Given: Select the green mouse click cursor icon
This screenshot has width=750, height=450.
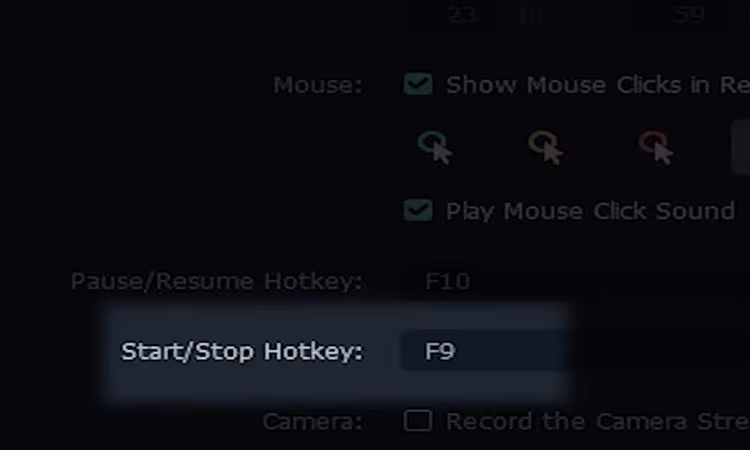Looking at the screenshot, I should [435, 148].
